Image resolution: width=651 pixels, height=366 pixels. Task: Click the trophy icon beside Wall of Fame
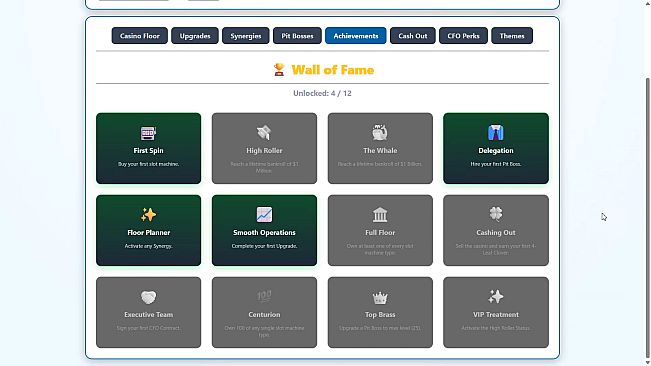279,69
